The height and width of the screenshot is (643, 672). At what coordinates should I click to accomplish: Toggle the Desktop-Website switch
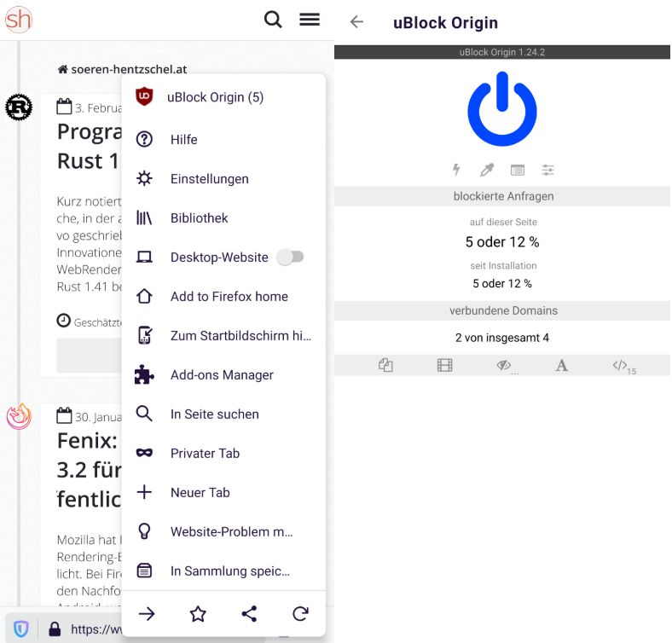(290, 258)
